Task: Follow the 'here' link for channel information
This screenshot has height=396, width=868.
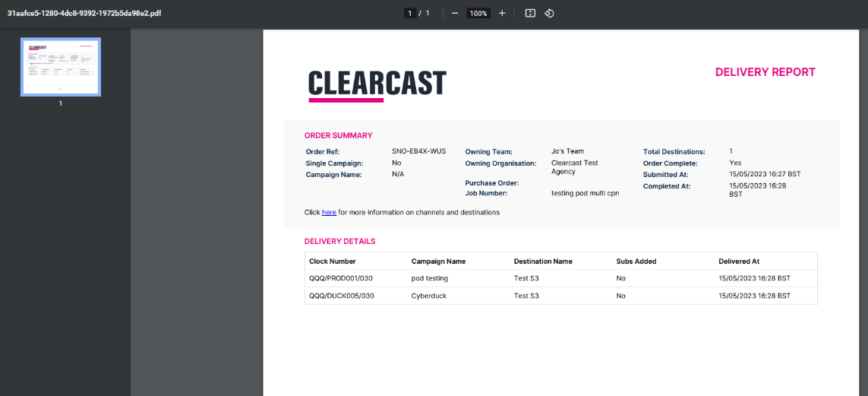Action: tap(329, 212)
